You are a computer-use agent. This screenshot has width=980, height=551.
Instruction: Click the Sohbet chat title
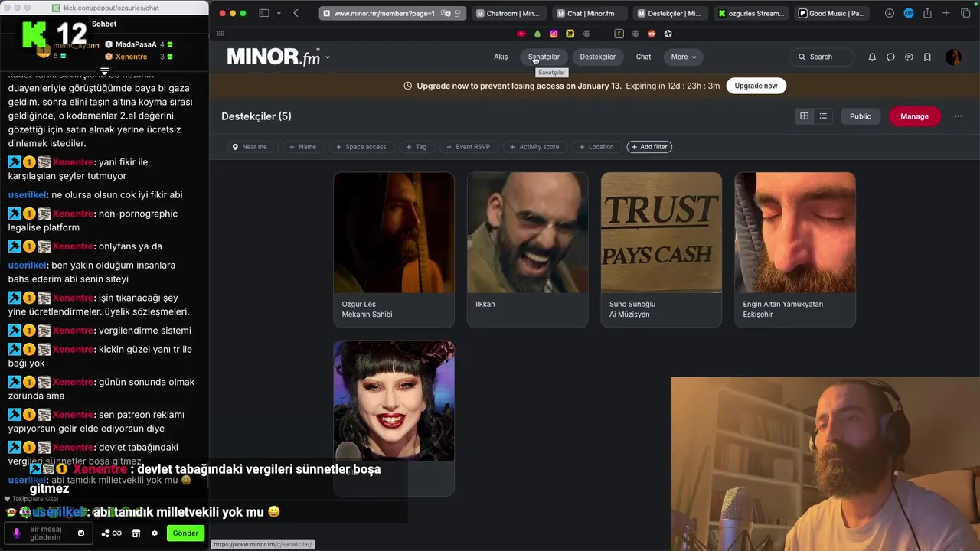click(x=104, y=24)
